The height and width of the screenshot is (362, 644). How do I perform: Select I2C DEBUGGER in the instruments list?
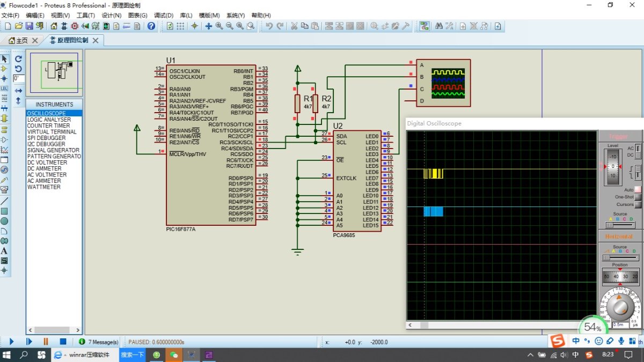(54, 144)
